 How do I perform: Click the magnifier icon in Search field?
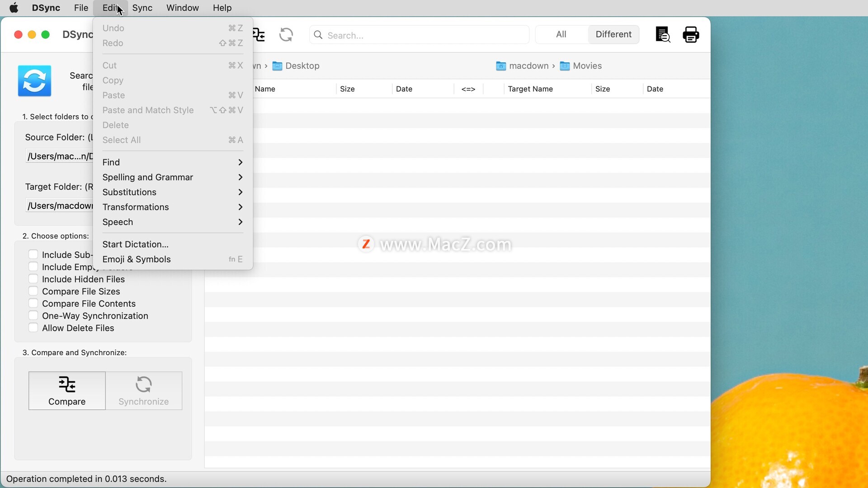click(318, 35)
